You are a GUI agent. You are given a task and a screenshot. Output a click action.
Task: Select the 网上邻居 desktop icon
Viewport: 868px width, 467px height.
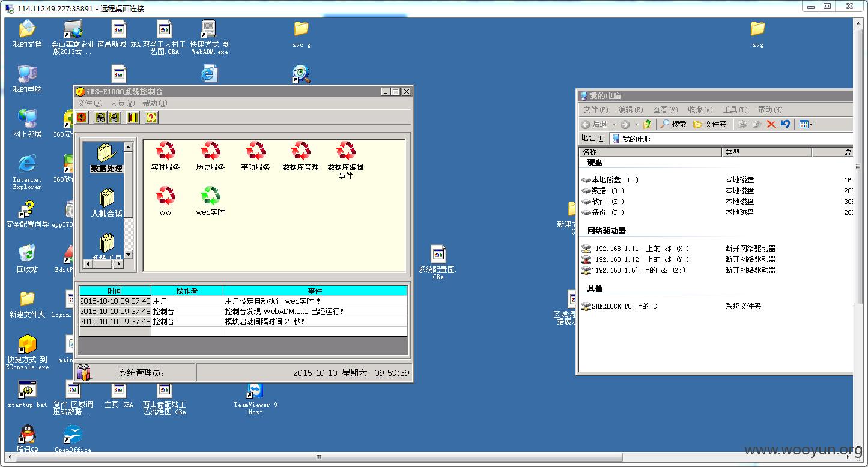click(27, 124)
